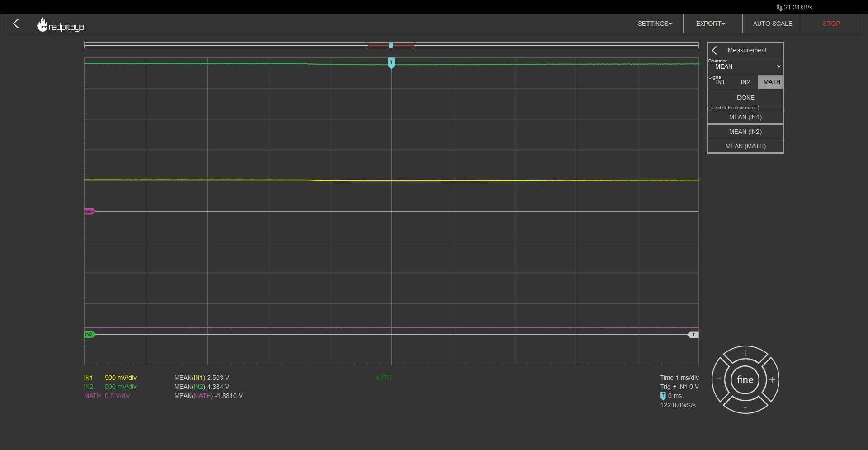Image resolution: width=868 pixels, height=450 pixels.
Task: Click the plus at right of jog wheel
Action: pos(772,380)
